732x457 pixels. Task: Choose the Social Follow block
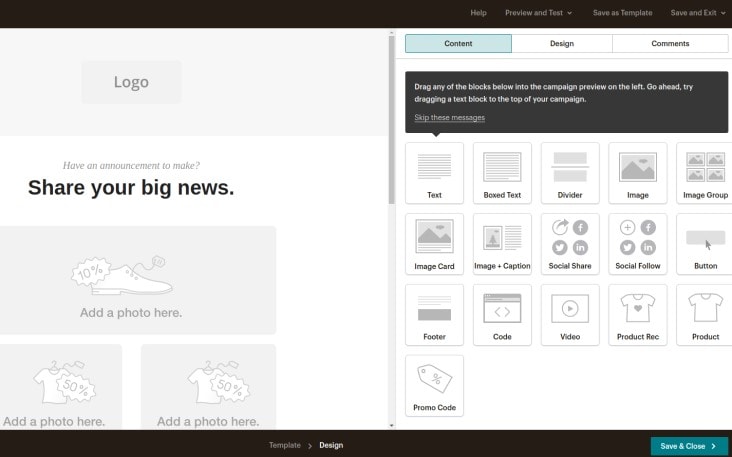click(638, 243)
